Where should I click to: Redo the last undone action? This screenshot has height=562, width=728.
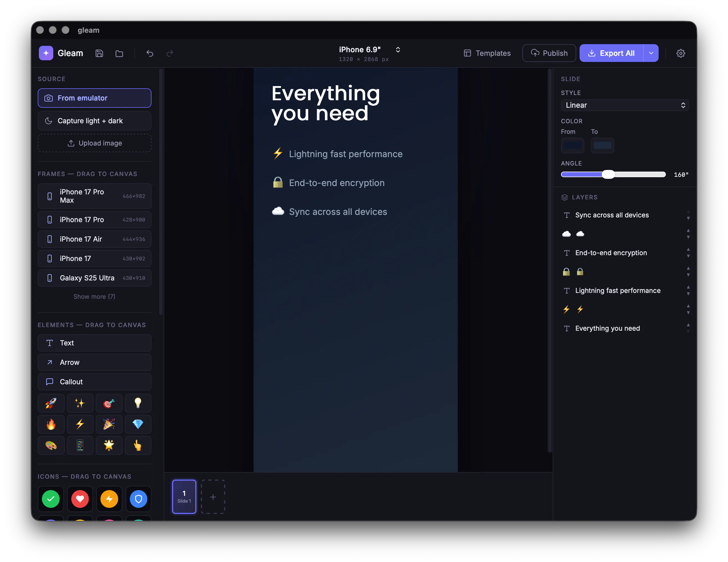click(170, 53)
